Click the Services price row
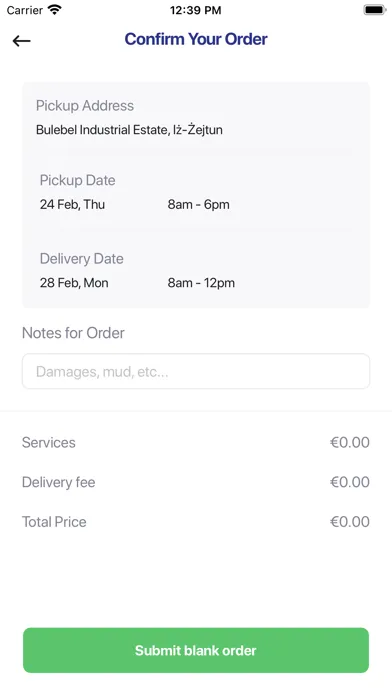 click(x=196, y=443)
